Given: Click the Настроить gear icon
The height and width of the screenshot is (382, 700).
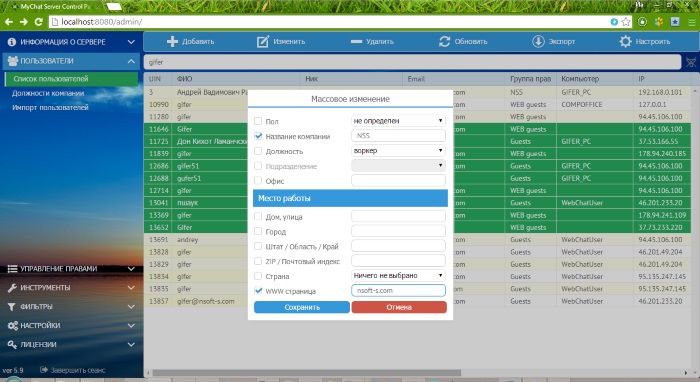Looking at the screenshot, I should point(625,42).
